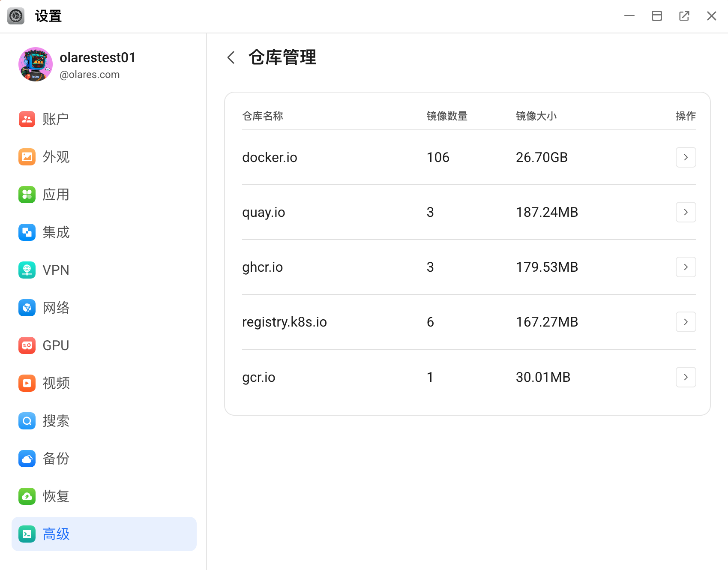Expand the quay.io repository row
The image size is (728, 570).
tap(686, 212)
